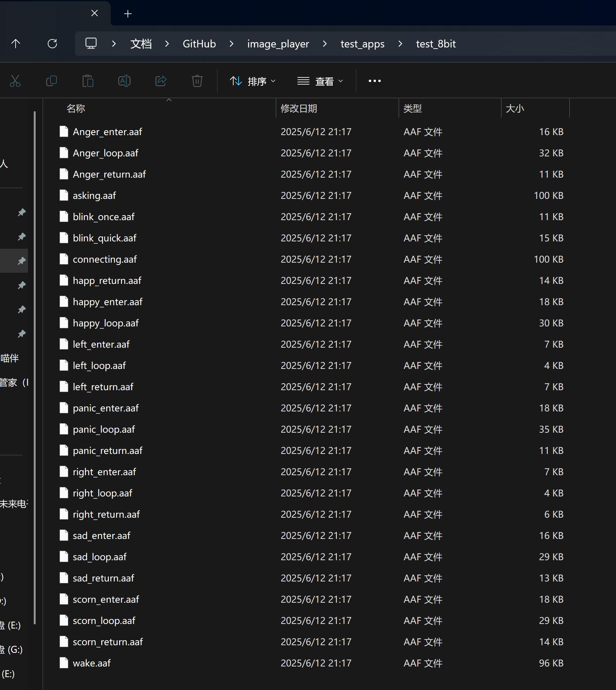Navigate to test_apps in breadcrumb
616x690 pixels.
(362, 44)
